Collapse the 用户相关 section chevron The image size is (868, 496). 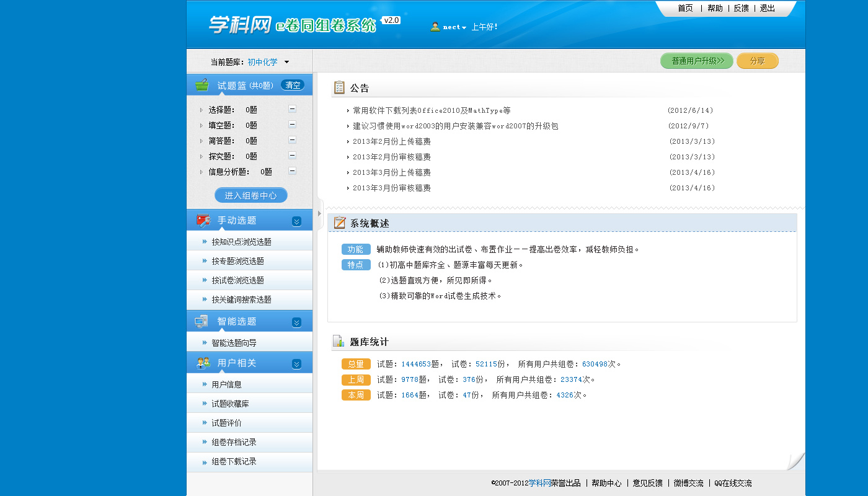(296, 364)
